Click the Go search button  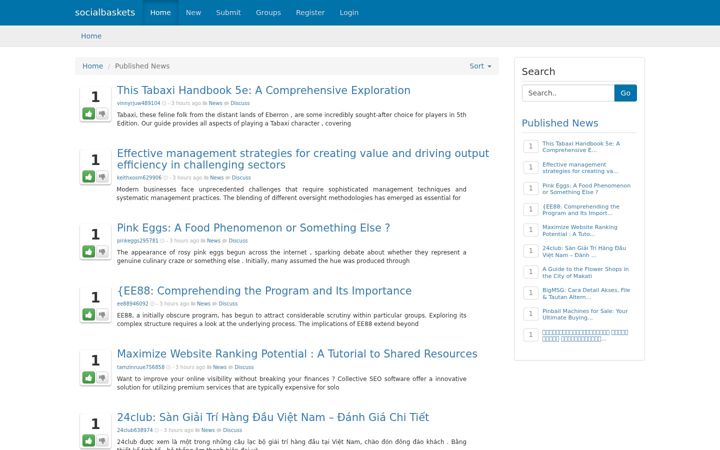click(625, 93)
